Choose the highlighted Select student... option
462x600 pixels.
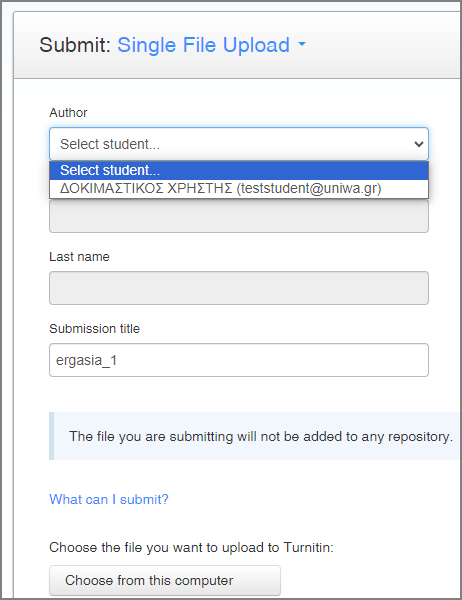click(x=239, y=171)
